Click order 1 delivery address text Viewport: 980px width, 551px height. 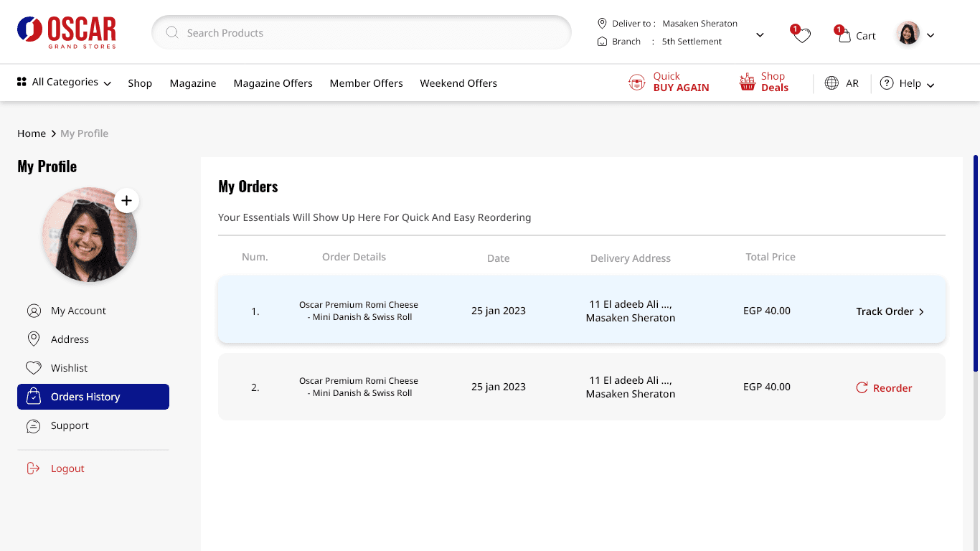coord(631,311)
